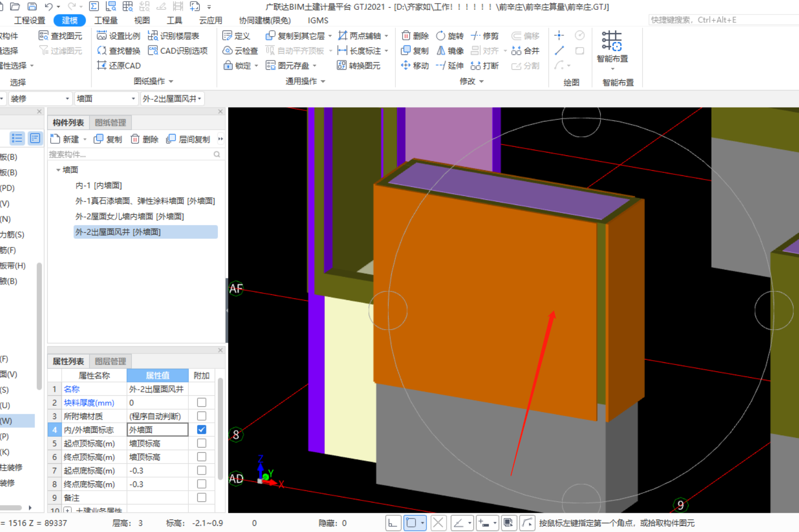799x532 pixels.
Task: Open the 工程量 ribbon tab
Action: (x=106, y=20)
